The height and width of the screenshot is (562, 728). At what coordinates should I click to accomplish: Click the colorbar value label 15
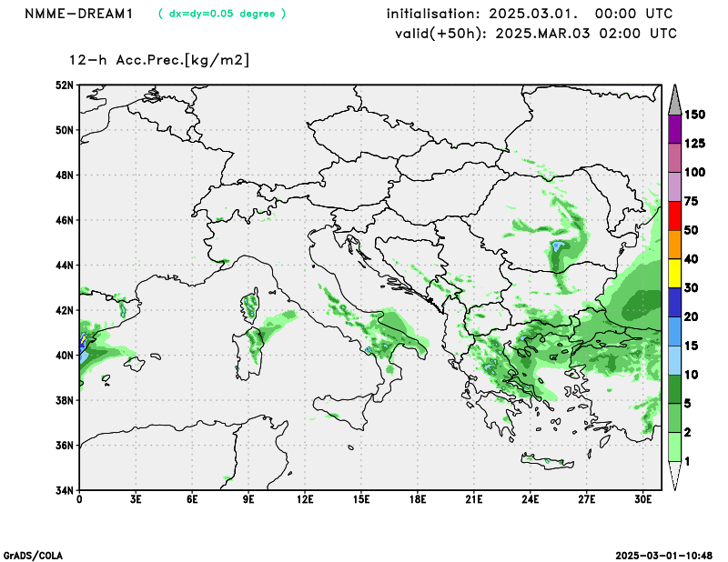(x=692, y=346)
